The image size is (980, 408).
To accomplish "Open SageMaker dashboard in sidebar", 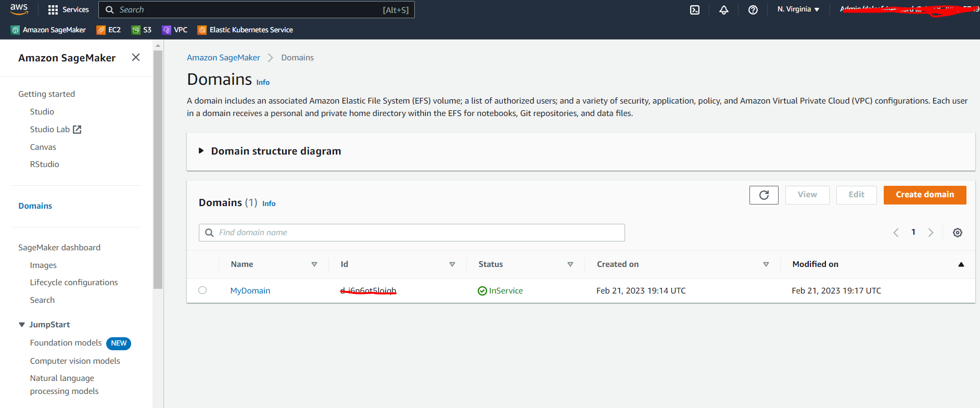I will tap(59, 248).
